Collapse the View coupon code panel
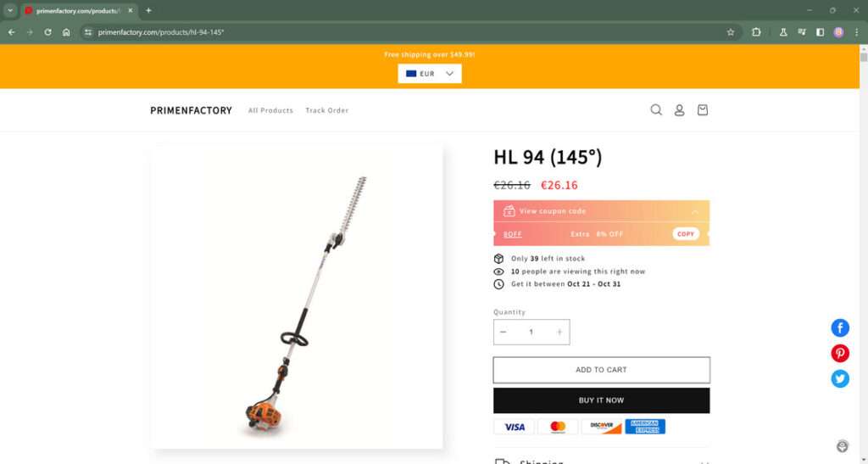Screen dimensions: 868x464 (x=695, y=211)
